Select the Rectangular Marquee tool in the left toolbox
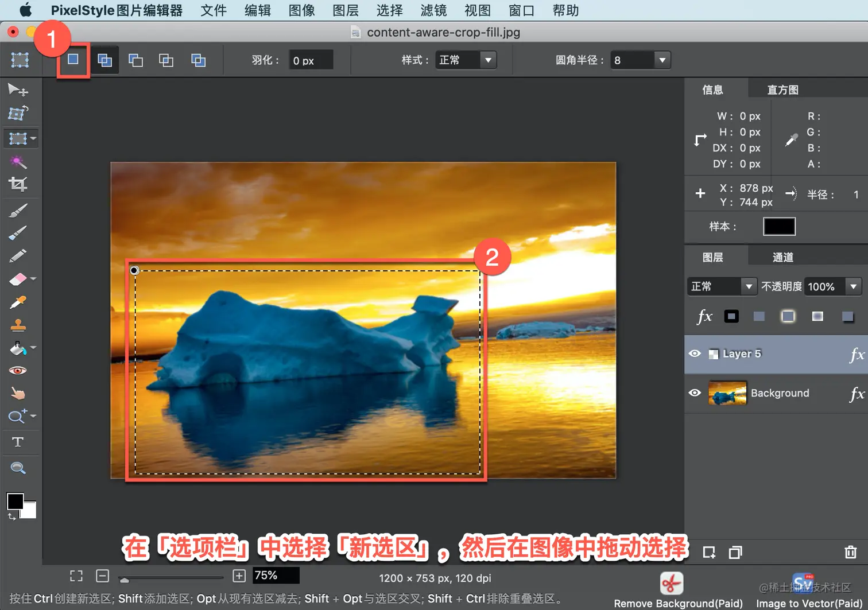The image size is (868, 610). pyautogui.click(x=18, y=138)
